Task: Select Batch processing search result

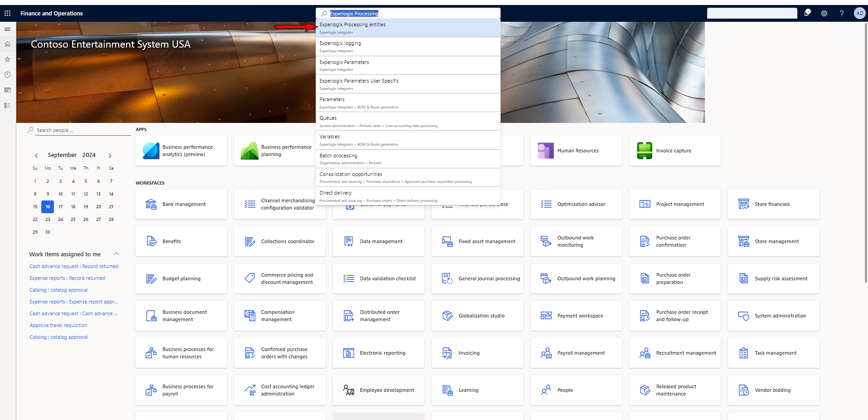Action: (x=408, y=159)
